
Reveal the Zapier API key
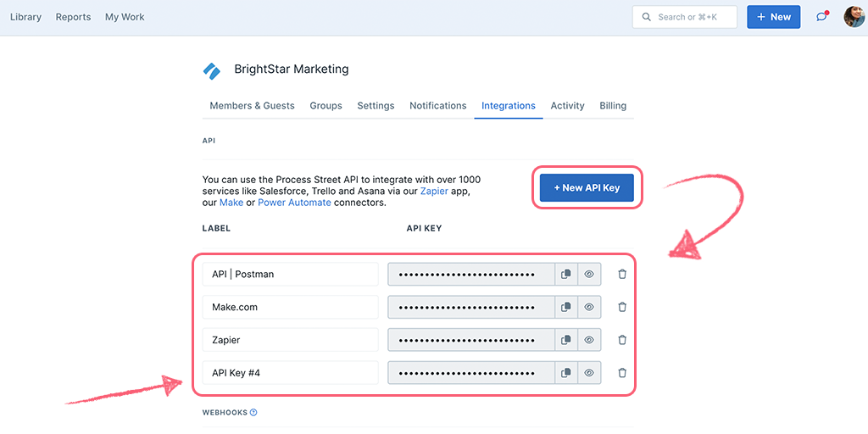[x=589, y=340]
